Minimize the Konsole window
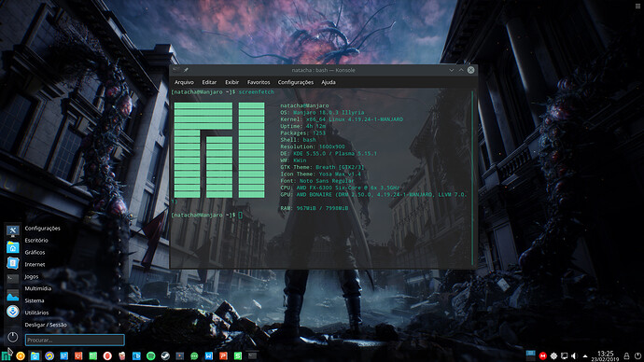This screenshot has width=644, height=362. pos(452,70)
